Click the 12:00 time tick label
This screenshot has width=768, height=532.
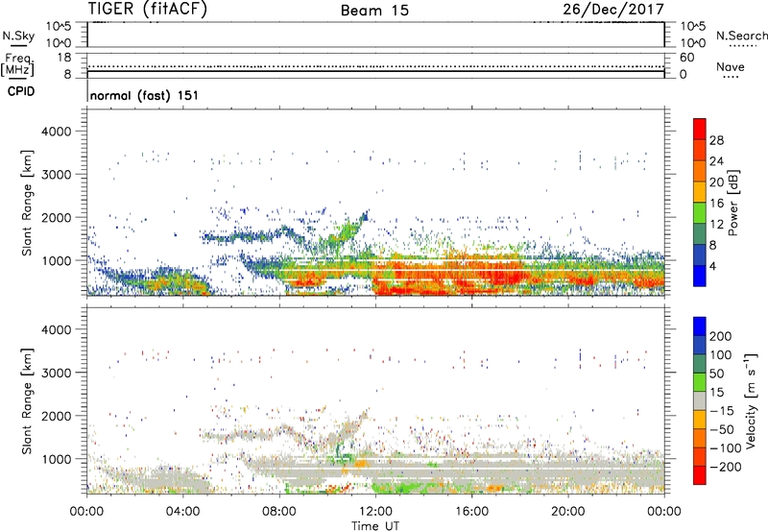(375, 512)
